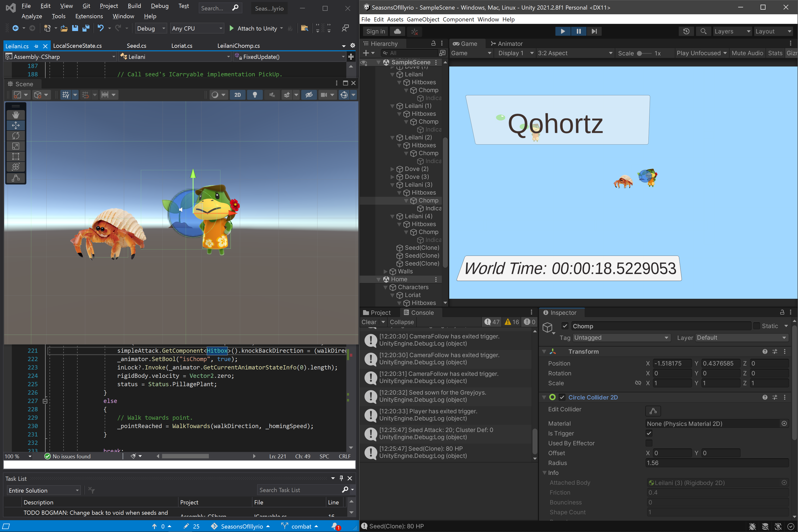Viewport: 798px width, 532px height.
Task: Select the Rect tool in the Scene toolbar
Action: pyautogui.click(x=16, y=156)
